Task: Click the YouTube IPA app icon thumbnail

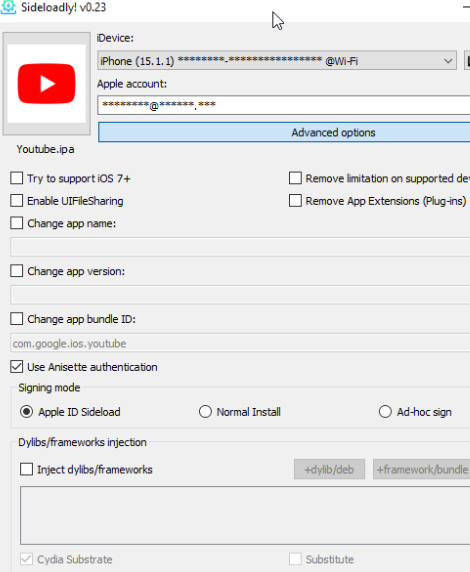Action: point(47,84)
